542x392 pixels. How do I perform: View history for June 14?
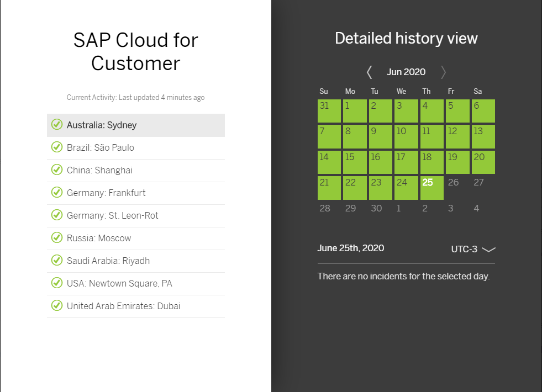pos(329,162)
